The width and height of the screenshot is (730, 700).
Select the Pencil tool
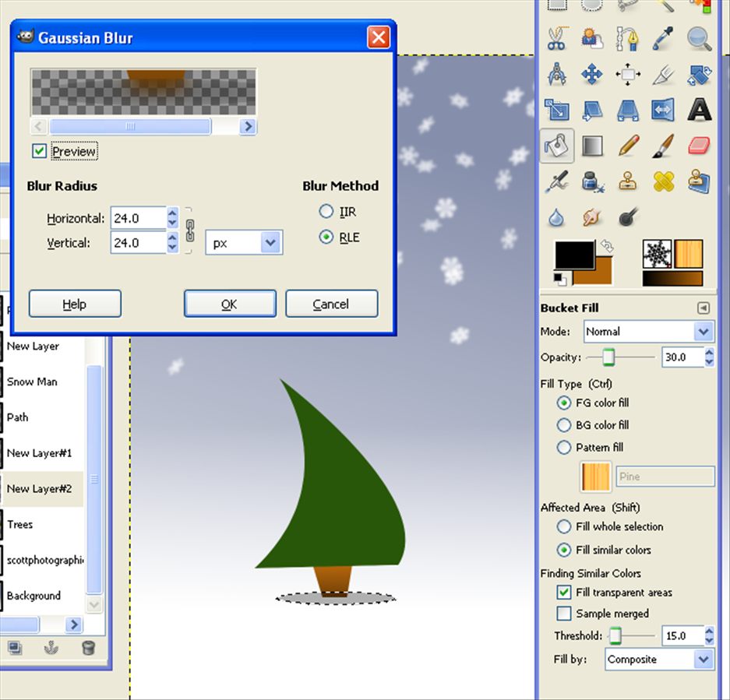coord(628,146)
